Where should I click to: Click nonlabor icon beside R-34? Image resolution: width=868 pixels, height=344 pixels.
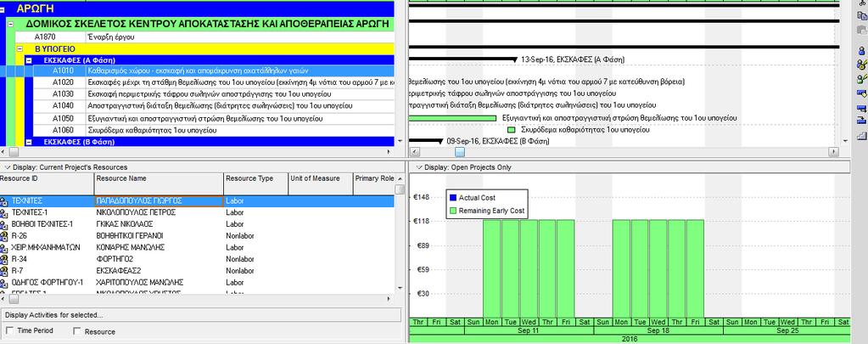click(3, 259)
